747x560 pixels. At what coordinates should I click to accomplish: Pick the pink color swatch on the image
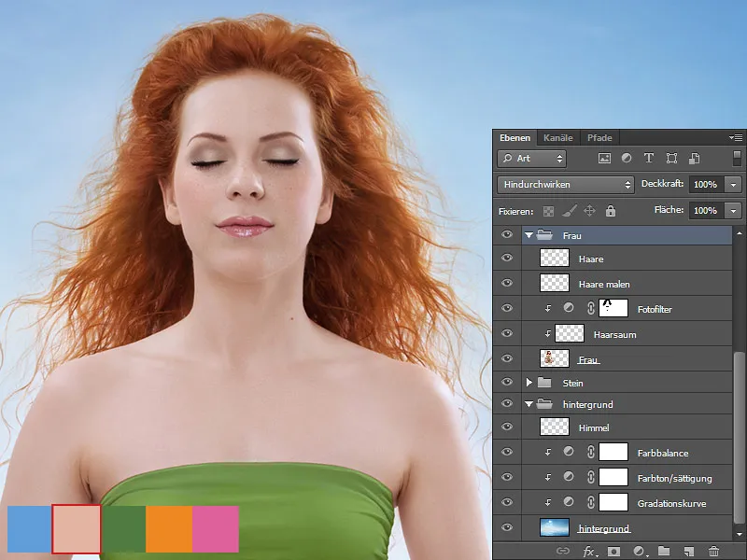[x=216, y=529]
